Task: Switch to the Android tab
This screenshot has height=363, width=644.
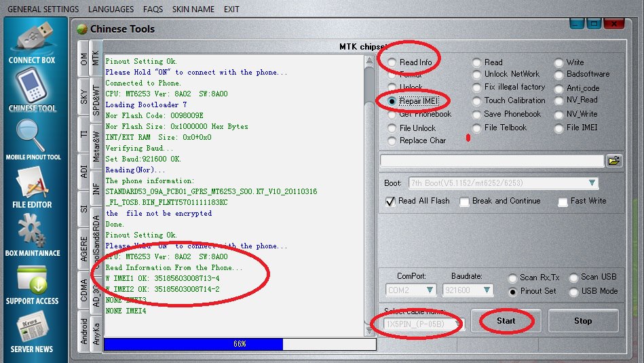Action: click(x=83, y=331)
